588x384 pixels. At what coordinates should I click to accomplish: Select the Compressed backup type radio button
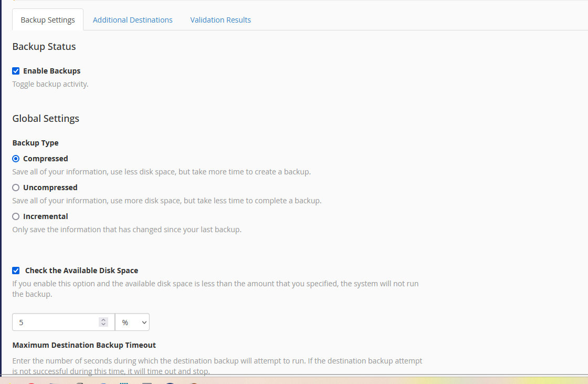tap(16, 159)
